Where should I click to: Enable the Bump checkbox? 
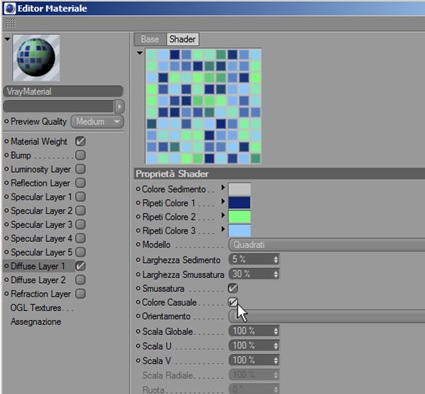(80, 155)
